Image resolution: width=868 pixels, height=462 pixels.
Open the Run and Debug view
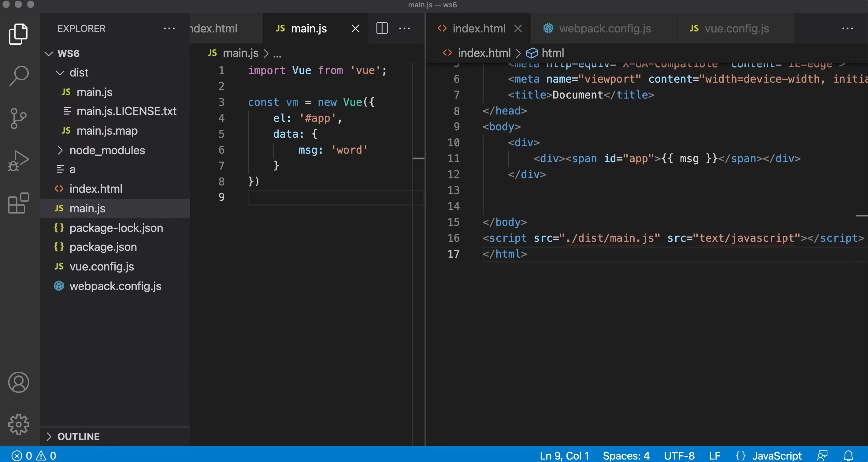[x=19, y=161]
